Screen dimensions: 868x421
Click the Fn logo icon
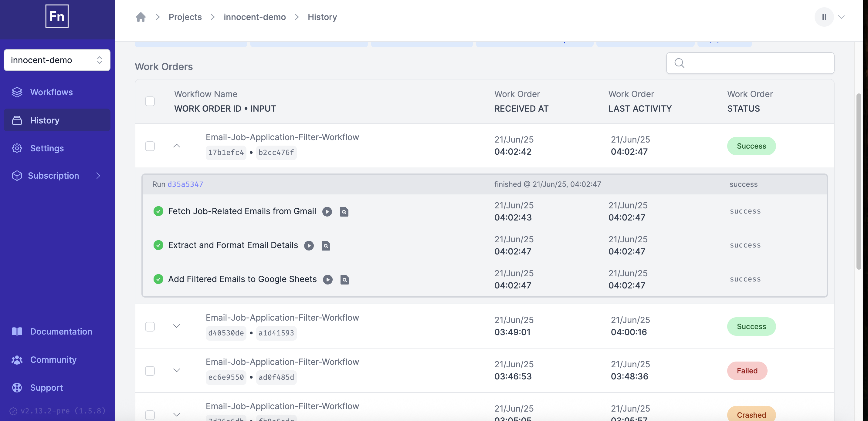[x=57, y=16]
